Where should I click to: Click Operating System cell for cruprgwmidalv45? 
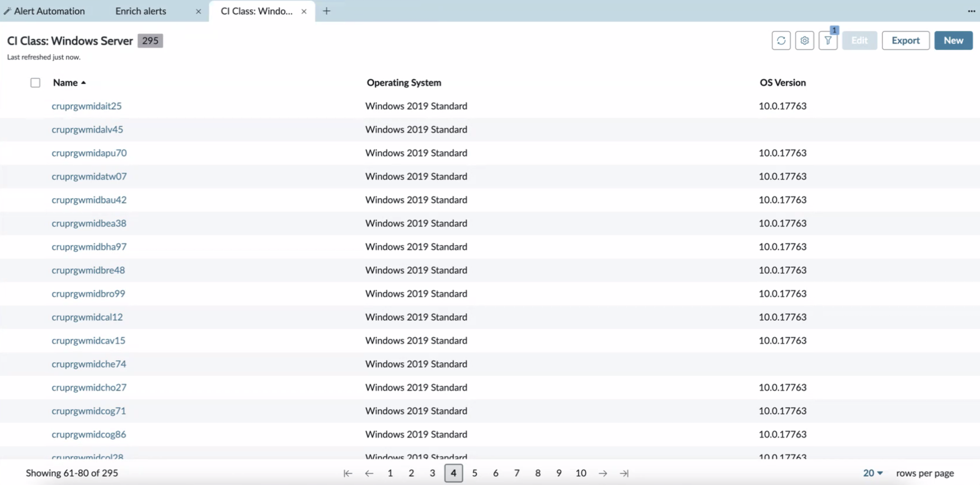click(416, 129)
